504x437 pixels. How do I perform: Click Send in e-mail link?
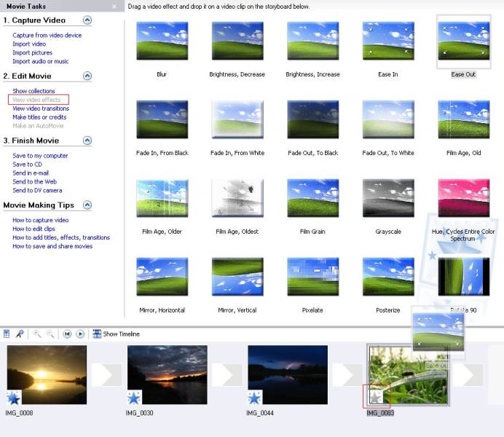click(31, 173)
